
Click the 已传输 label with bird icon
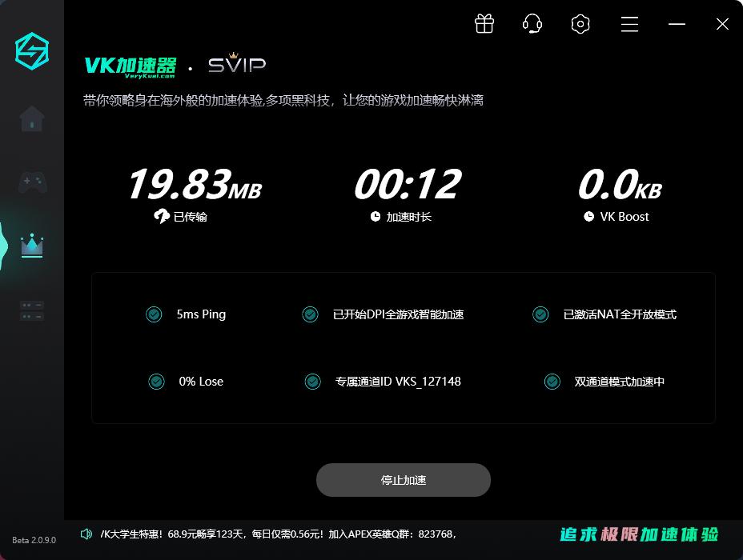tap(180, 216)
